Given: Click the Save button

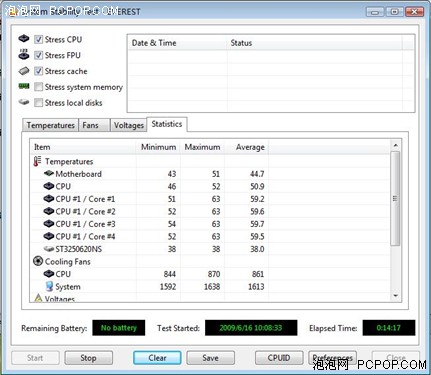Looking at the screenshot, I should 210,358.
